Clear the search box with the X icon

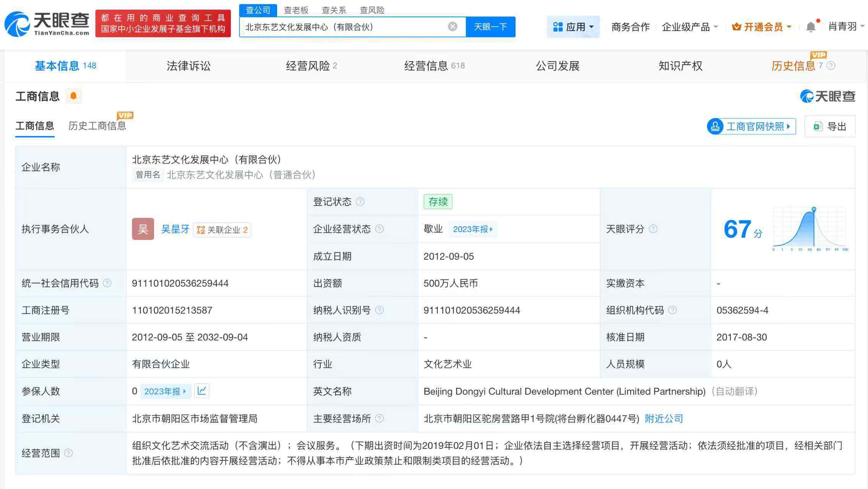(x=453, y=26)
